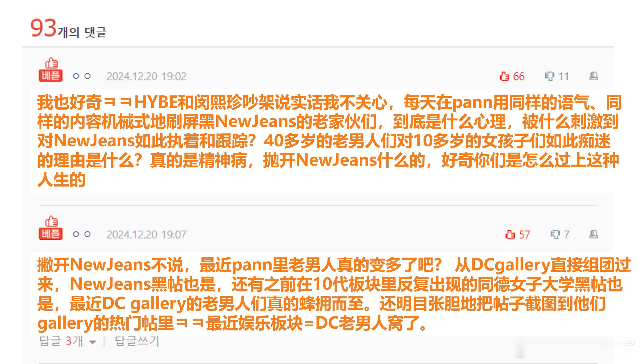The width and height of the screenshot is (641, 364).
Task: Select the second comment's text about DC gallery
Action: click(334, 294)
